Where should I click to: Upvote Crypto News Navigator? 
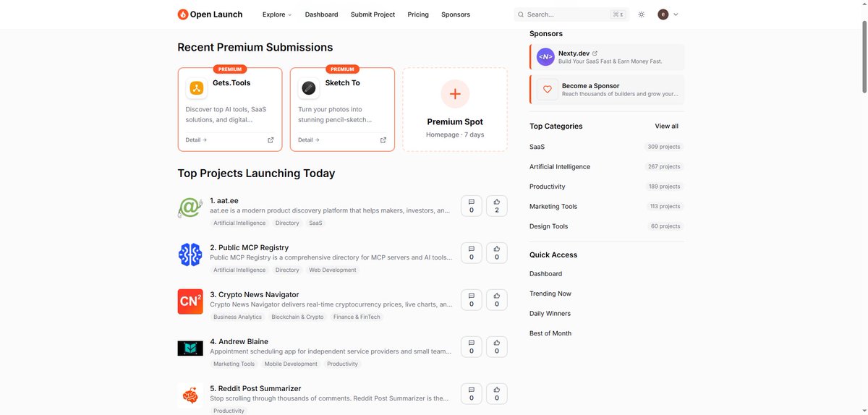click(x=497, y=300)
